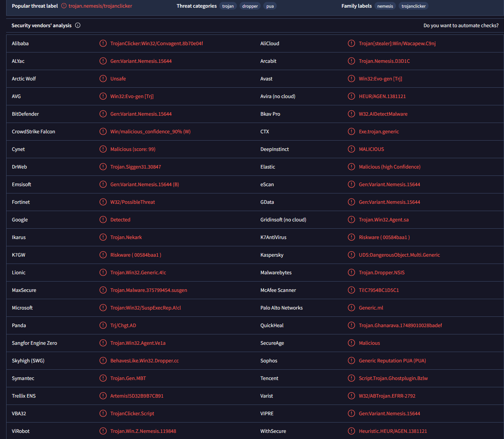Image resolution: width=504 pixels, height=439 pixels.
Task: Click 'Malicious (score: 99)' Cynet result
Action: (x=133, y=149)
